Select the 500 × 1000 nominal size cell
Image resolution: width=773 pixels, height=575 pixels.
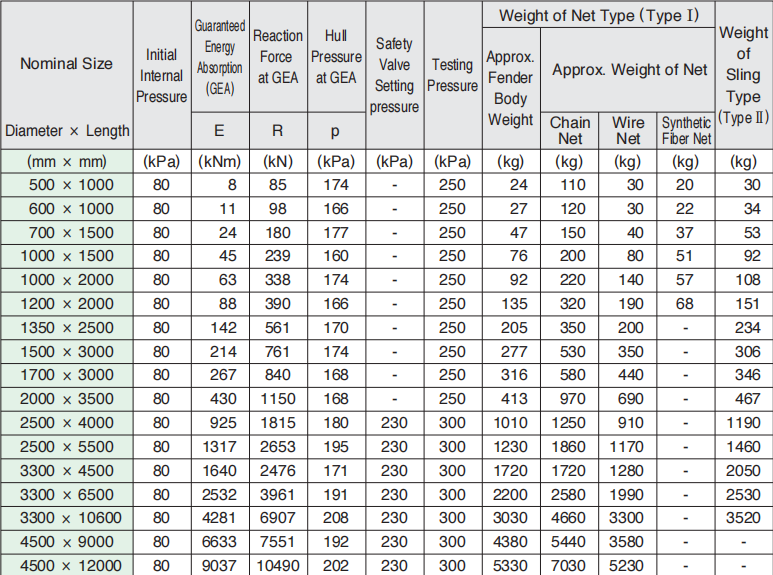(66, 185)
